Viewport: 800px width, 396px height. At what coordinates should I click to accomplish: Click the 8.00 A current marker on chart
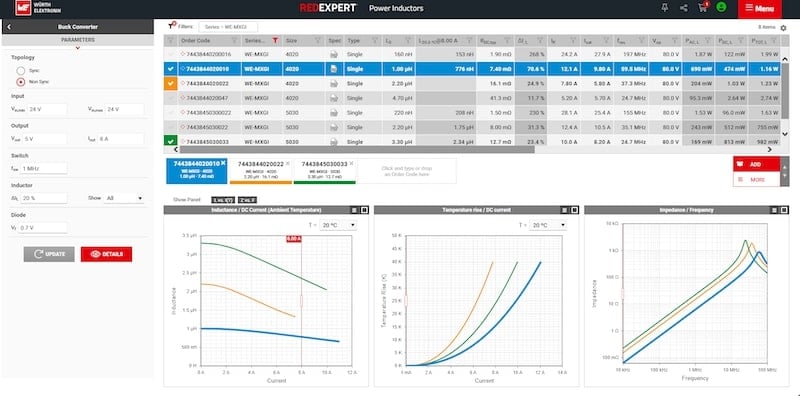point(293,238)
